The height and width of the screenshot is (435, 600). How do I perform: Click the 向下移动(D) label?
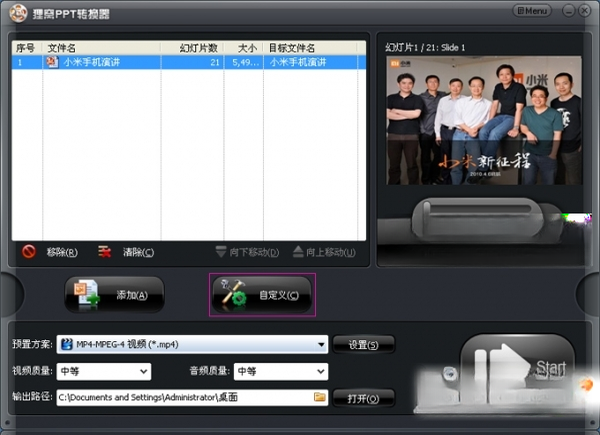point(254,252)
